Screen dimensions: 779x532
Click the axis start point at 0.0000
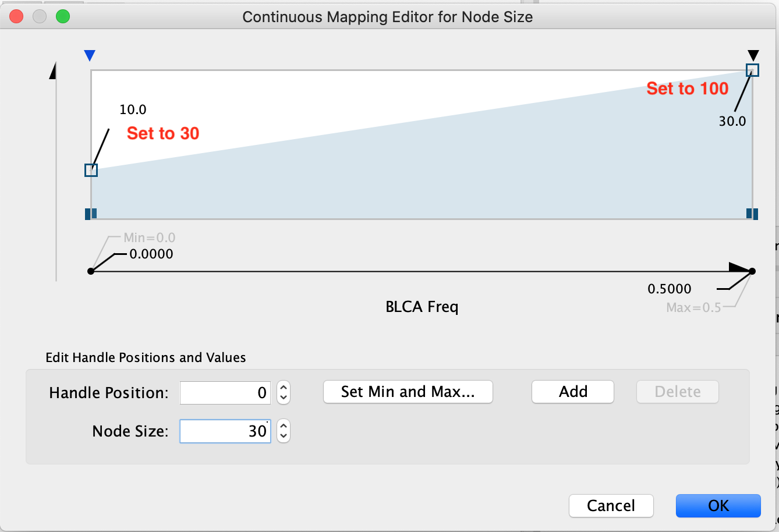[x=91, y=271]
